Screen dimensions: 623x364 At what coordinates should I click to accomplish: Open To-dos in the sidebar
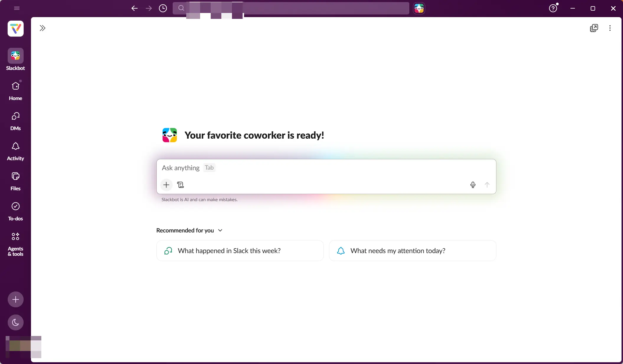[x=16, y=212]
